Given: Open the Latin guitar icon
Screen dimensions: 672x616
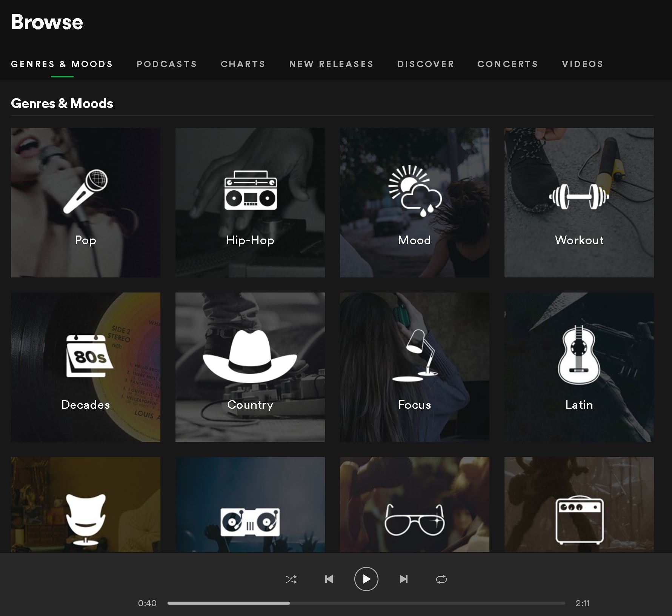Looking at the screenshot, I should point(579,355).
